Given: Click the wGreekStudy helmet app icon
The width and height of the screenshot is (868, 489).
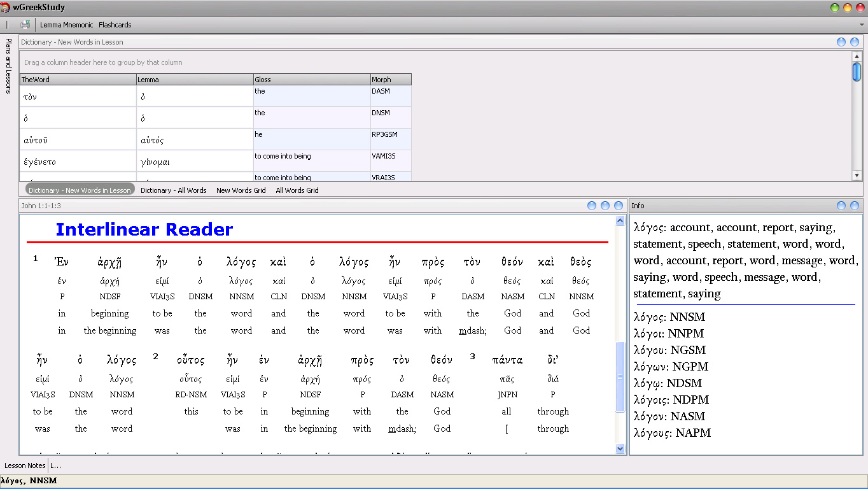Looking at the screenshot, I should (x=6, y=8).
